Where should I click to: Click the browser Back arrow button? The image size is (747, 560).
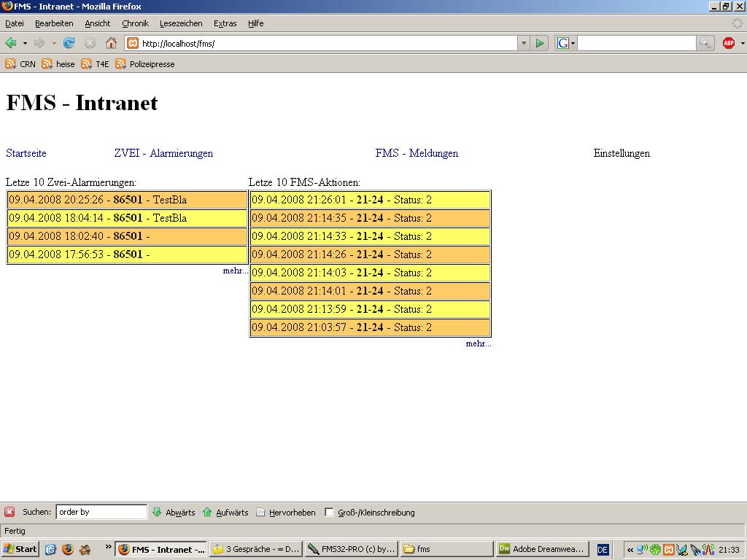pyautogui.click(x=11, y=43)
